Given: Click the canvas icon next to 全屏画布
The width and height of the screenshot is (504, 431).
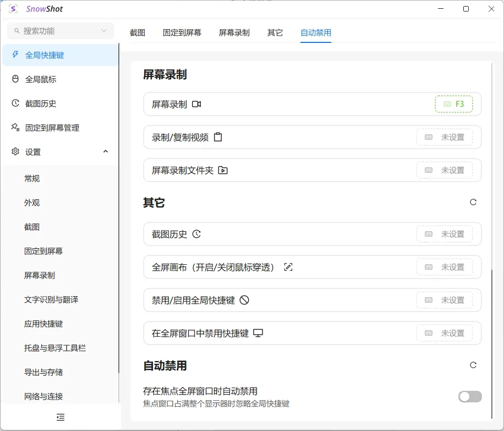Looking at the screenshot, I should click(288, 267).
